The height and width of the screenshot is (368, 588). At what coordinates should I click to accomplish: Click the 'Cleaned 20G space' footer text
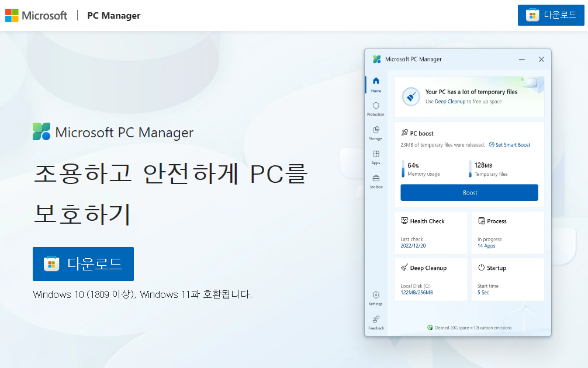[473, 328]
